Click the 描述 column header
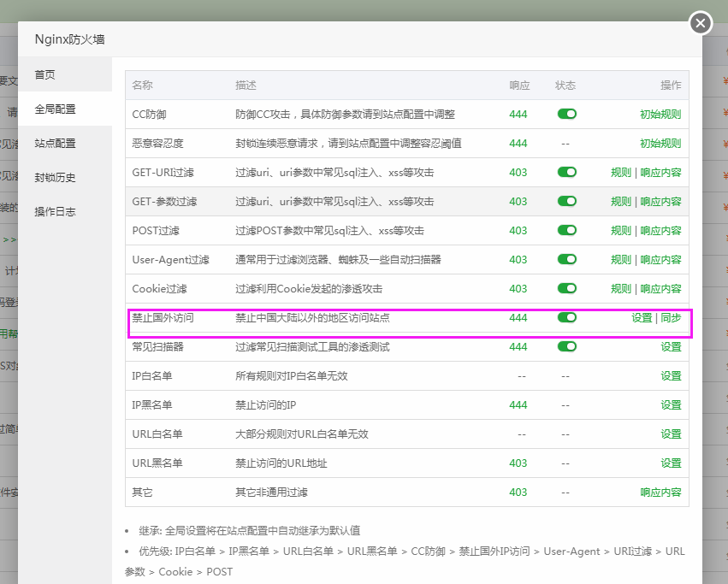Screen dimensions: 728x584 (246, 86)
